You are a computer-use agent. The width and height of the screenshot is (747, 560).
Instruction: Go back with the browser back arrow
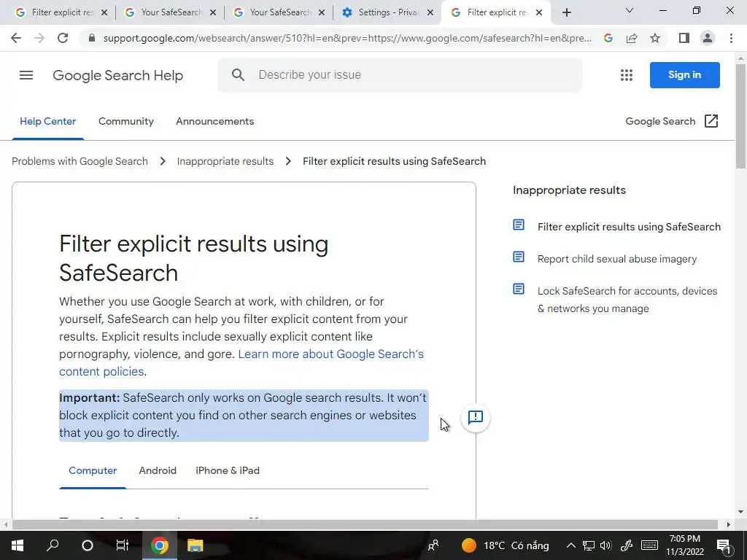pyautogui.click(x=16, y=38)
